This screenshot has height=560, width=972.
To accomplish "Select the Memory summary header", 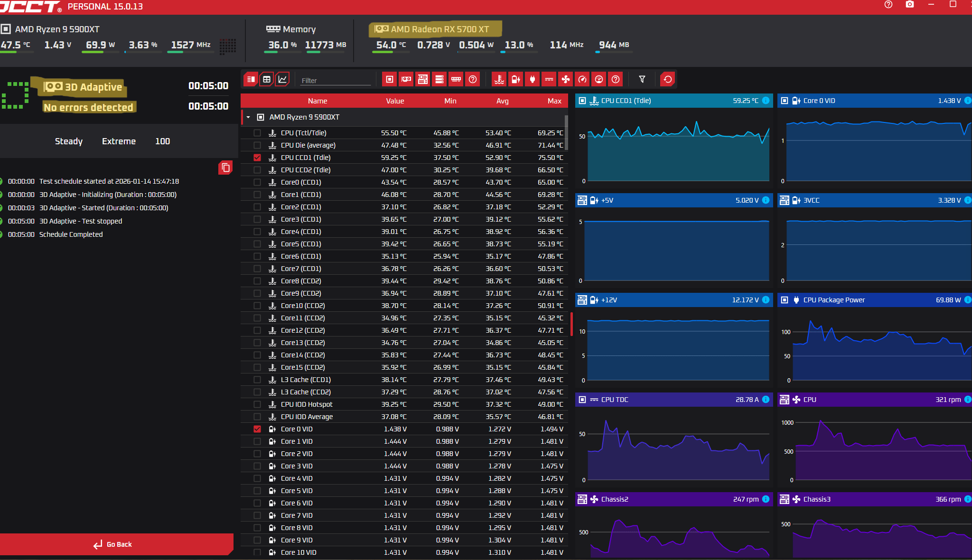I will pyautogui.click(x=291, y=29).
